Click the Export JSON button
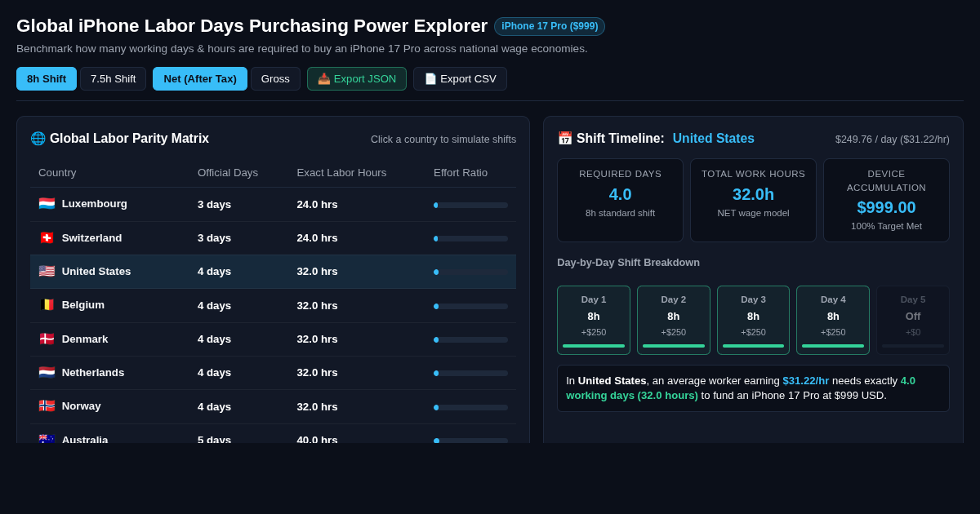The image size is (980, 514). pyautogui.click(x=357, y=78)
